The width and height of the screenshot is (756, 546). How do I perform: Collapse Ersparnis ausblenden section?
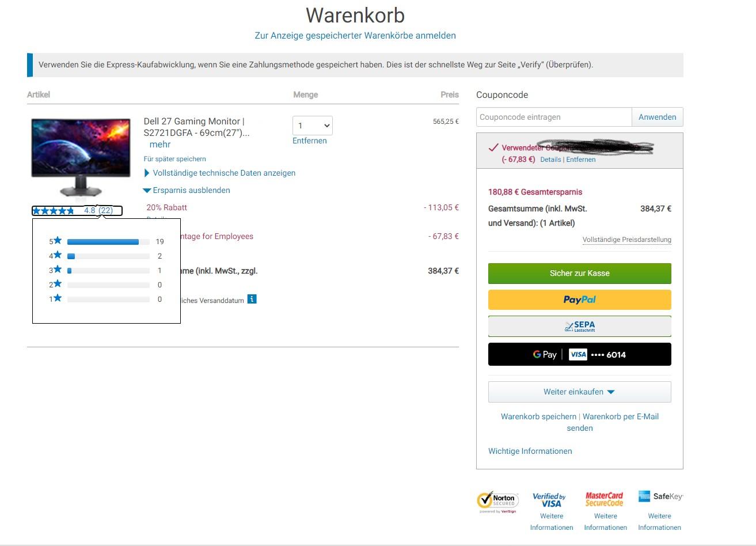tap(187, 190)
